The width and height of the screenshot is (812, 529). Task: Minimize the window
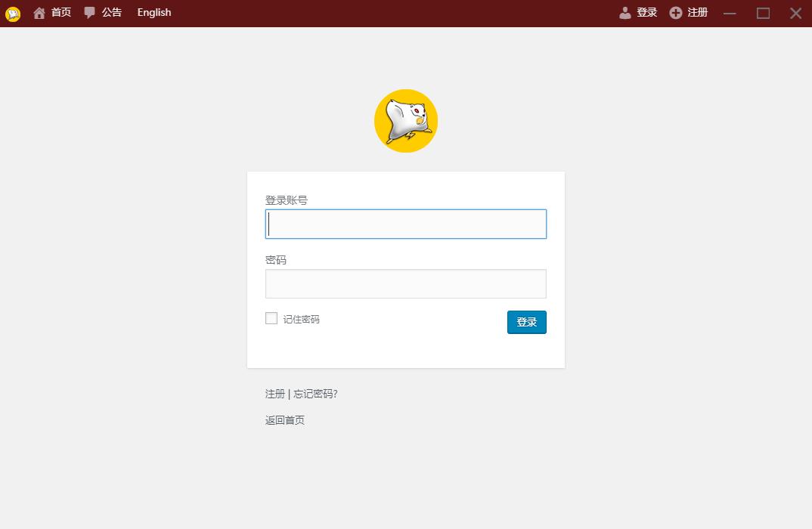coord(730,14)
